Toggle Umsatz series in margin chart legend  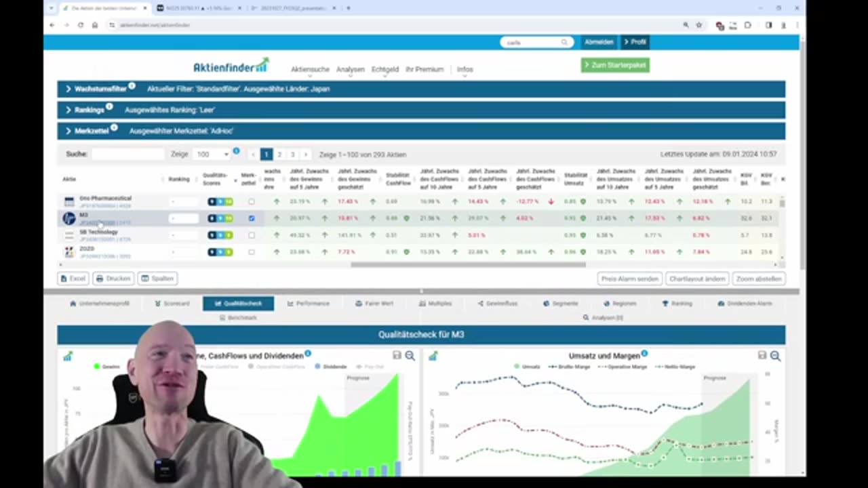point(527,367)
